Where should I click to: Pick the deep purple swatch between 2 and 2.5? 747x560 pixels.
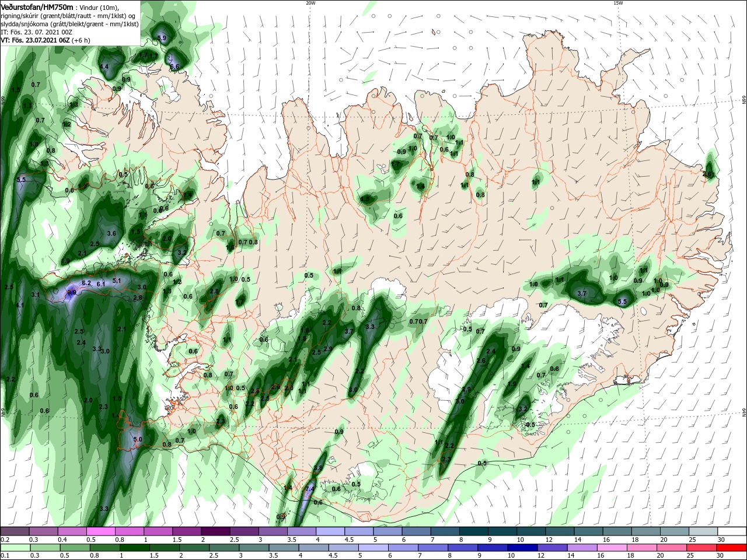coord(215,531)
